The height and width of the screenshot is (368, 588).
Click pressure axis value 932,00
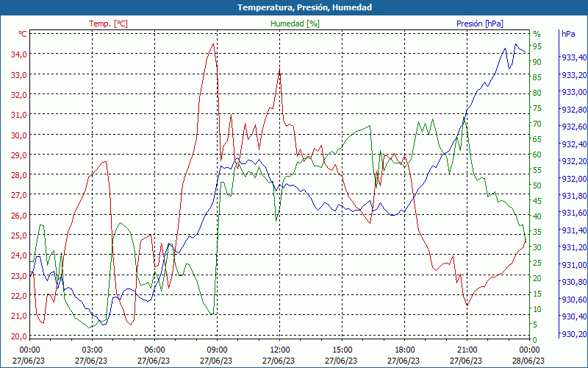(574, 178)
